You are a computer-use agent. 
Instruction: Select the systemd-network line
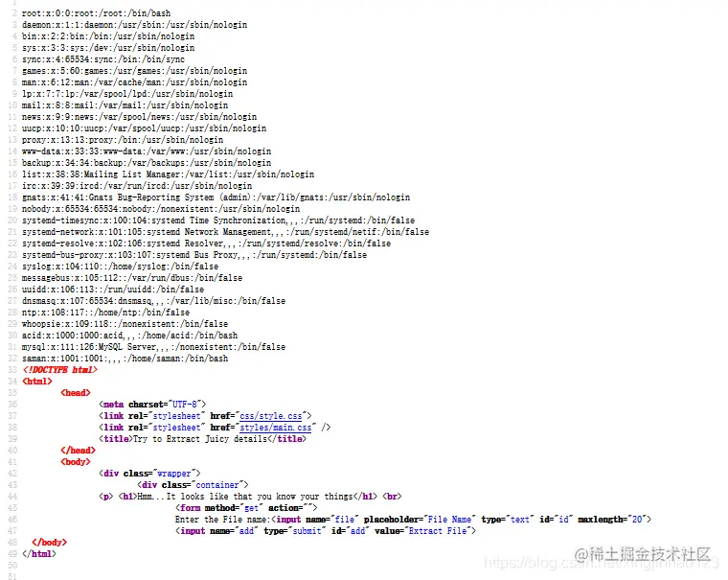pyautogui.click(x=225, y=232)
